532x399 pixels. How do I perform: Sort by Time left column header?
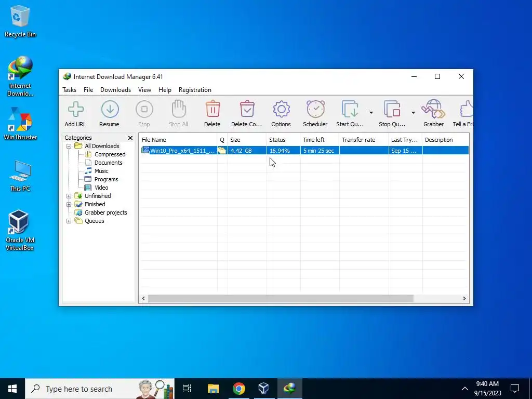pyautogui.click(x=320, y=140)
